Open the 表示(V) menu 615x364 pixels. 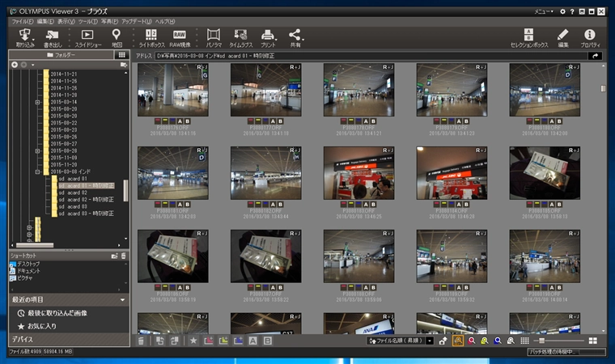66,21
